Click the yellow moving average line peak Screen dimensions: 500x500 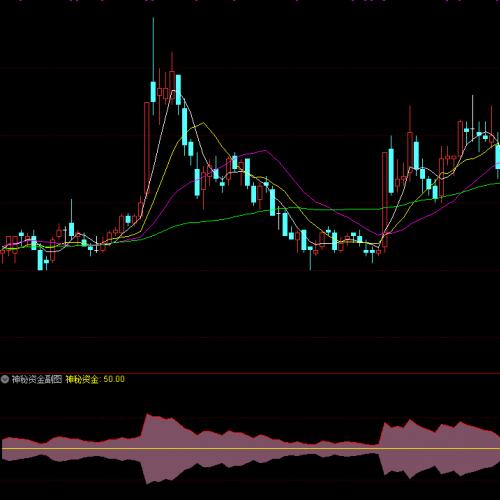(x=203, y=123)
